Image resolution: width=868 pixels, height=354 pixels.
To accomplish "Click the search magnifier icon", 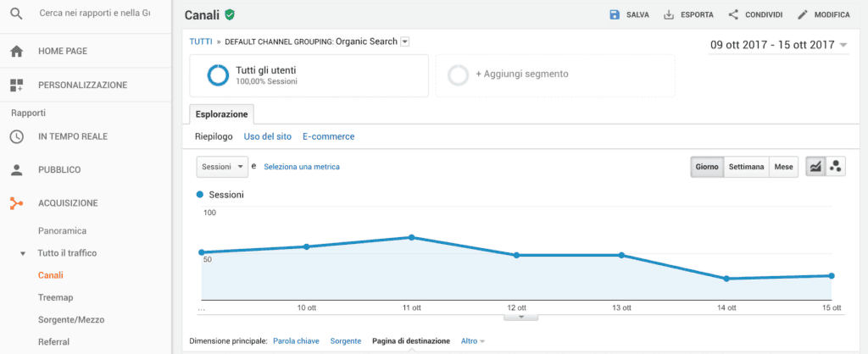I will (x=17, y=14).
